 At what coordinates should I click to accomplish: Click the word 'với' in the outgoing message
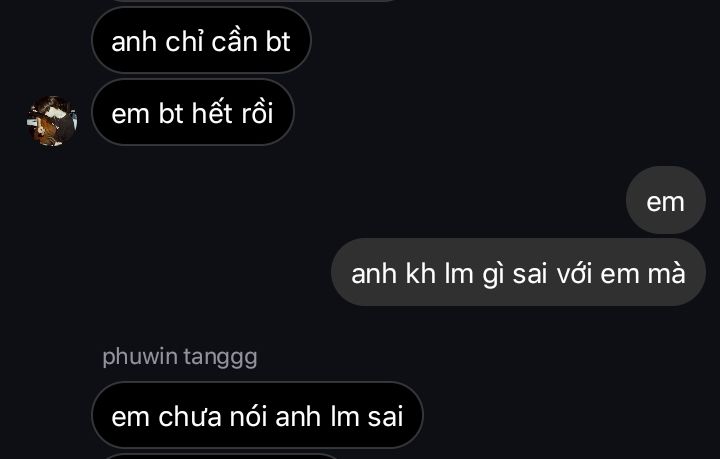(574, 274)
